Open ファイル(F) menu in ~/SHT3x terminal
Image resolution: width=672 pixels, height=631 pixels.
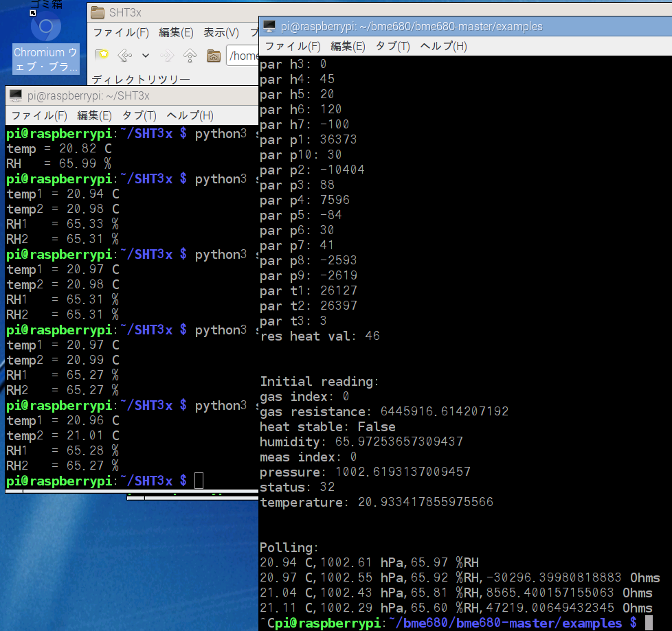click(x=39, y=115)
